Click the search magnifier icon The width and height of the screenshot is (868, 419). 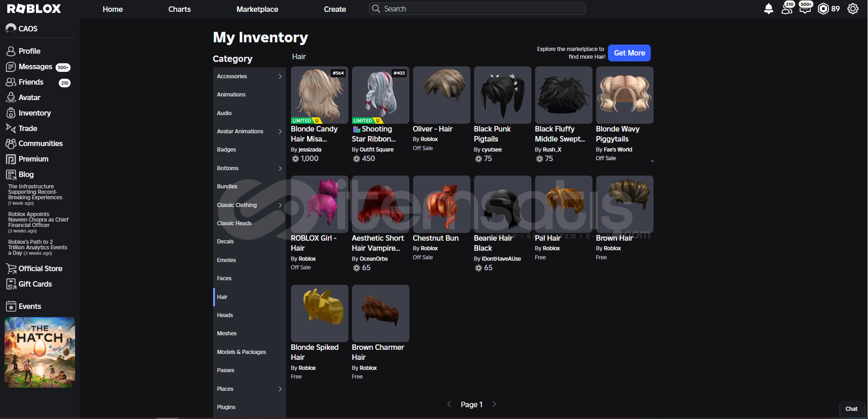click(x=376, y=9)
